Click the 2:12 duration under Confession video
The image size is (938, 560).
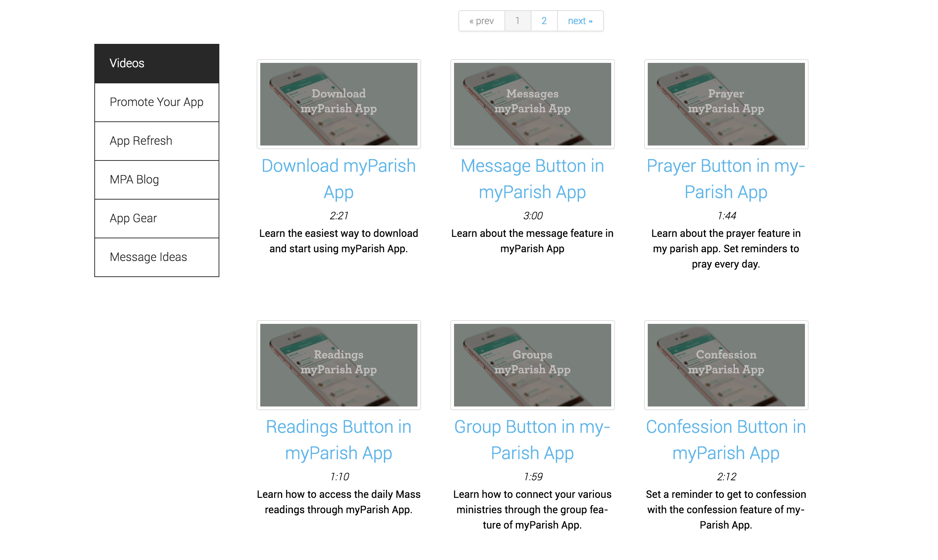pyautogui.click(x=726, y=477)
